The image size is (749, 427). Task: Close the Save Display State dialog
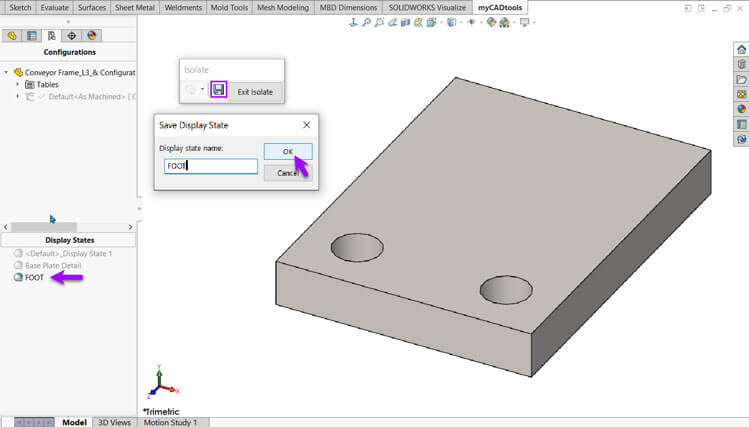pyautogui.click(x=307, y=125)
